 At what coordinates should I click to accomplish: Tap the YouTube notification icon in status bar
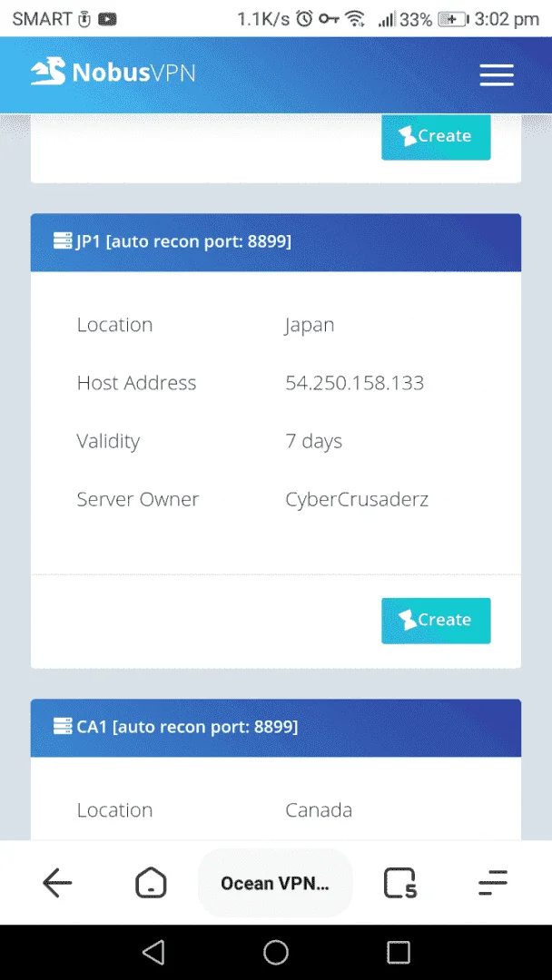point(107,19)
